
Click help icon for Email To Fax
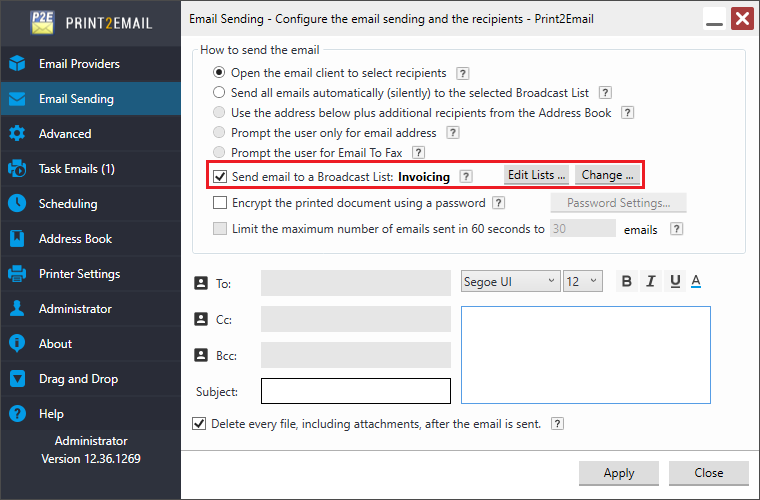click(419, 153)
